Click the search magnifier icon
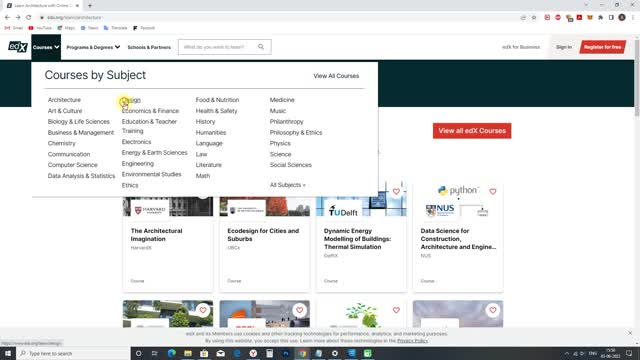Image resolution: width=640 pixels, height=360 pixels. (x=261, y=47)
